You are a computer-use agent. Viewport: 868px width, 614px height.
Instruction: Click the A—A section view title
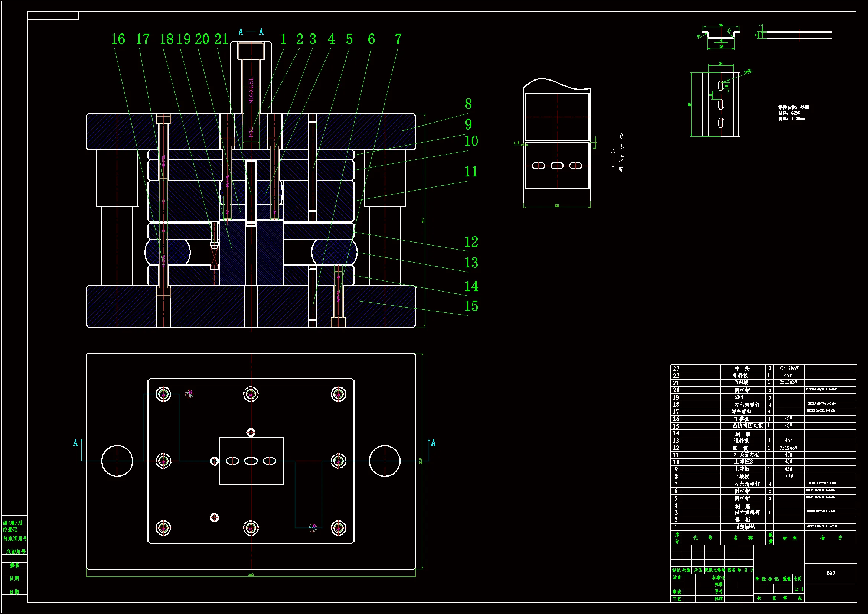click(251, 32)
